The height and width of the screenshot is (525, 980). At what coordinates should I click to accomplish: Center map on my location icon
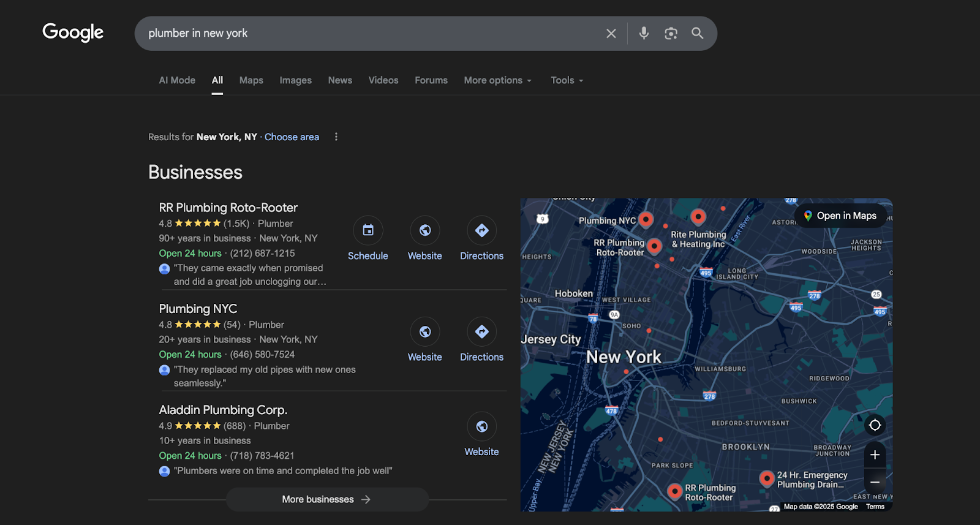(x=875, y=425)
